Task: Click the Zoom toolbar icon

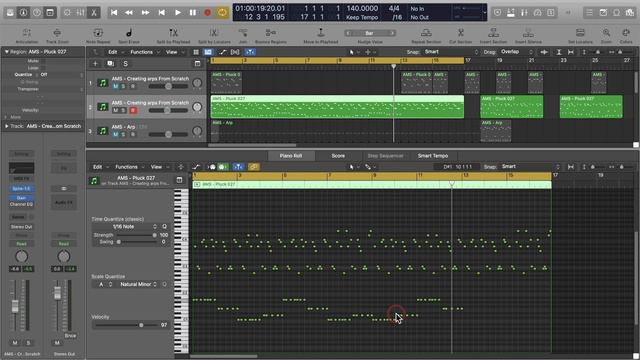Action: (606, 35)
